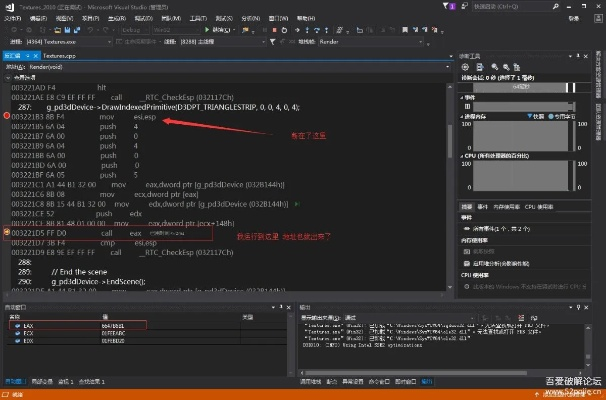Collapse the process memory graph section
The image size is (606, 400).
[463, 116]
